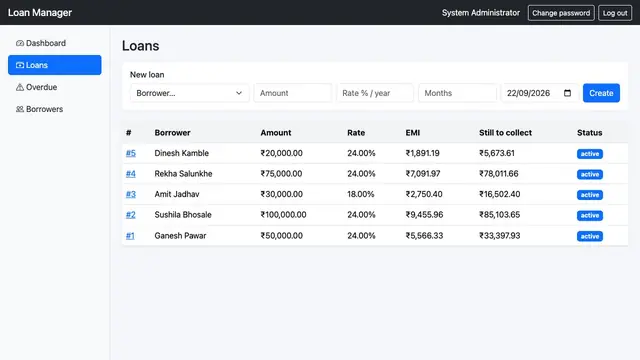The image size is (640, 360).
Task: Click borrower name Sushila Bhosale
Action: 183,215
